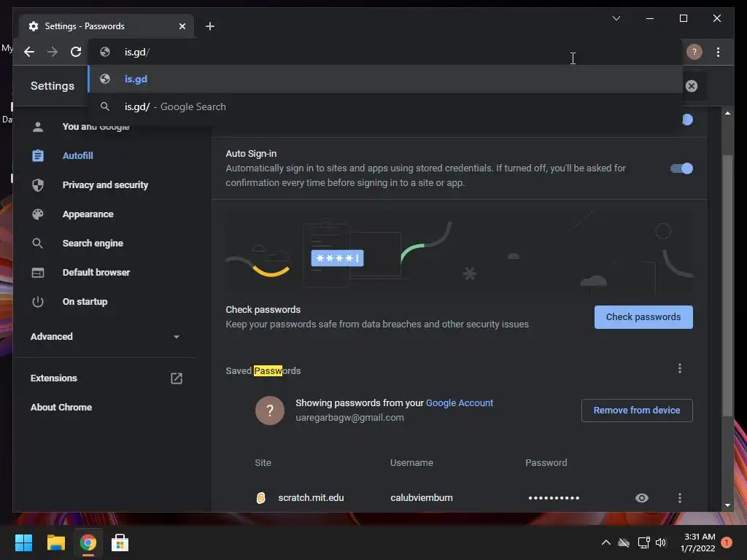Open File Explorer from the taskbar
747x560 pixels.
[55, 542]
